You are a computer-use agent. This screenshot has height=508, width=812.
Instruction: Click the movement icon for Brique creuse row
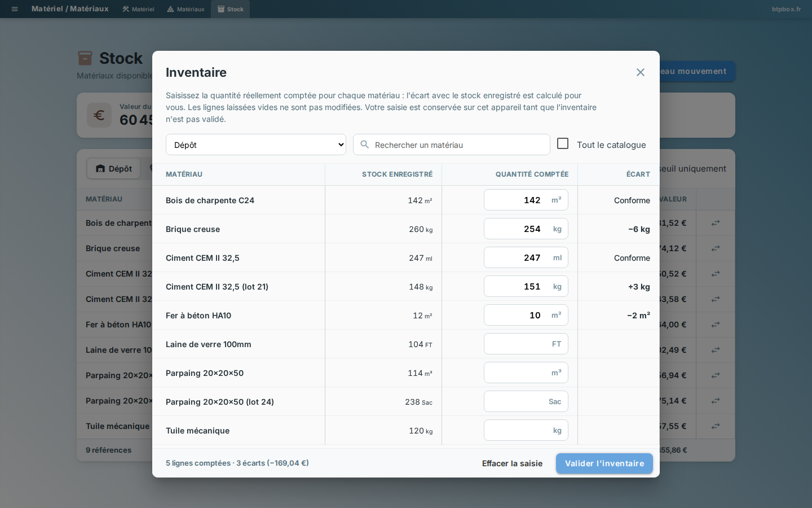click(x=716, y=248)
